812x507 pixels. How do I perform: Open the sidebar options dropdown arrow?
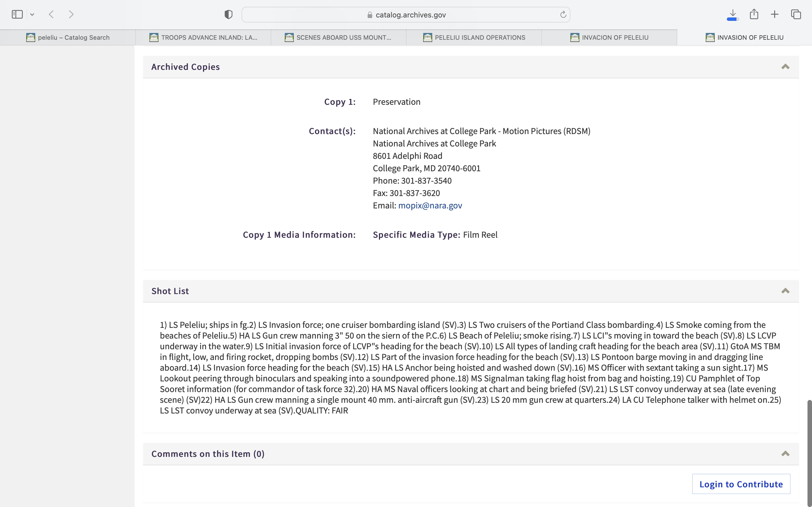pyautogui.click(x=32, y=14)
